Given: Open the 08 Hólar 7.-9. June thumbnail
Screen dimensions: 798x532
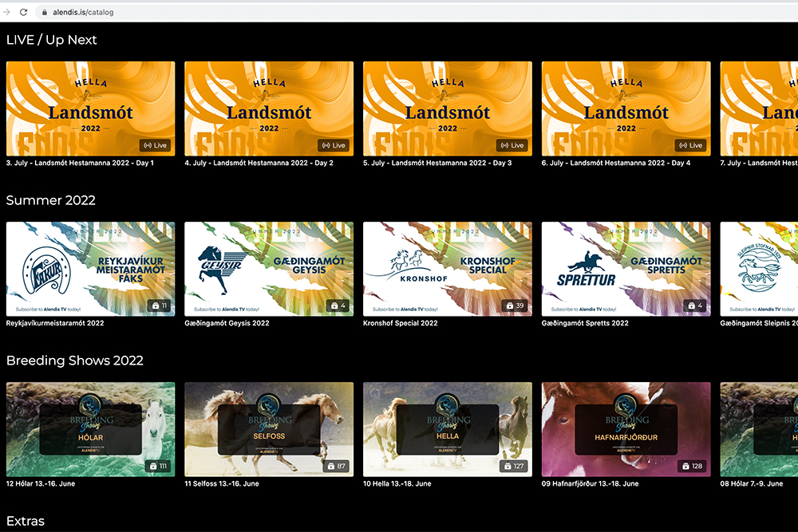Looking at the screenshot, I should click(x=759, y=429).
